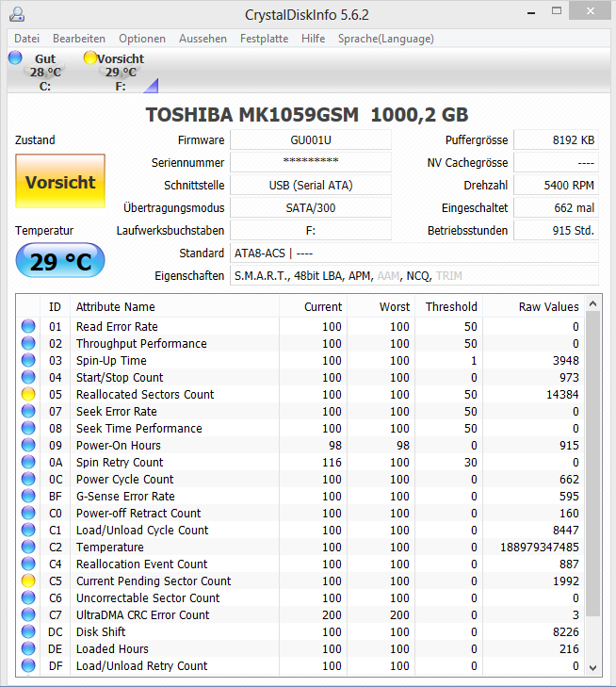This screenshot has height=687, width=616.
Task: Click status icon of G-Sense Error Rate row
Action: (28, 496)
